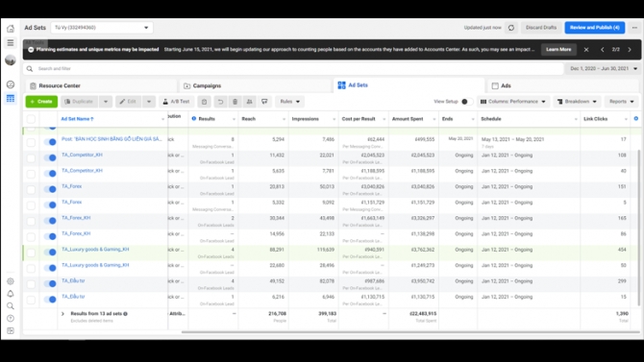The image size is (644, 362).
Task: Switch to the Resource Center tab
Action: (x=101, y=85)
